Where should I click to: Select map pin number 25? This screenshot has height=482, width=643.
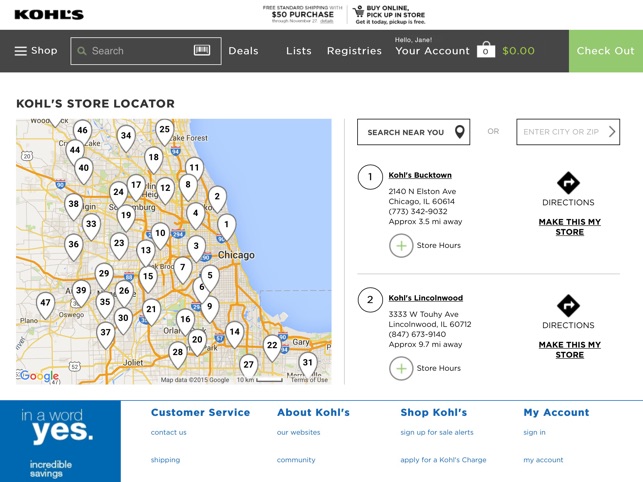coord(164,132)
